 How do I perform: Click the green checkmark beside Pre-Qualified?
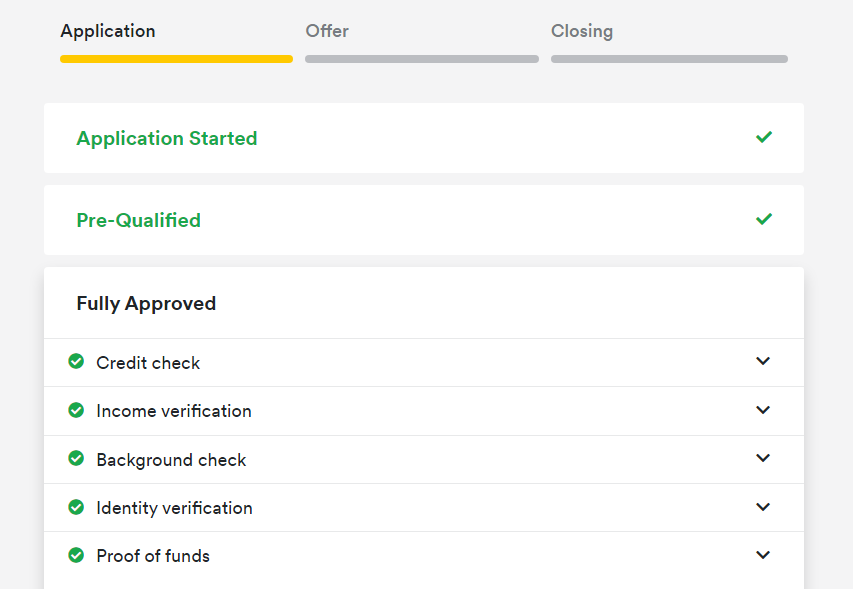pyautogui.click(x=764, y=219)
